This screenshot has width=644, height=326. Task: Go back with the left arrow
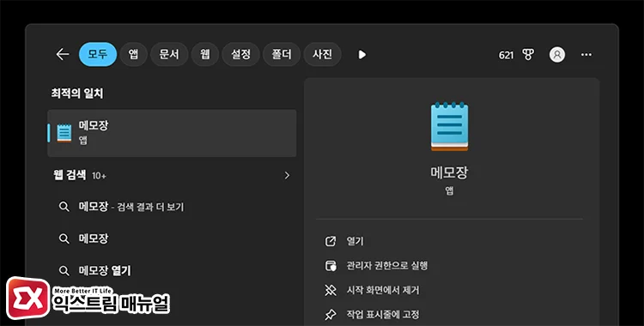pyautogui.click(x=63, y=54)
